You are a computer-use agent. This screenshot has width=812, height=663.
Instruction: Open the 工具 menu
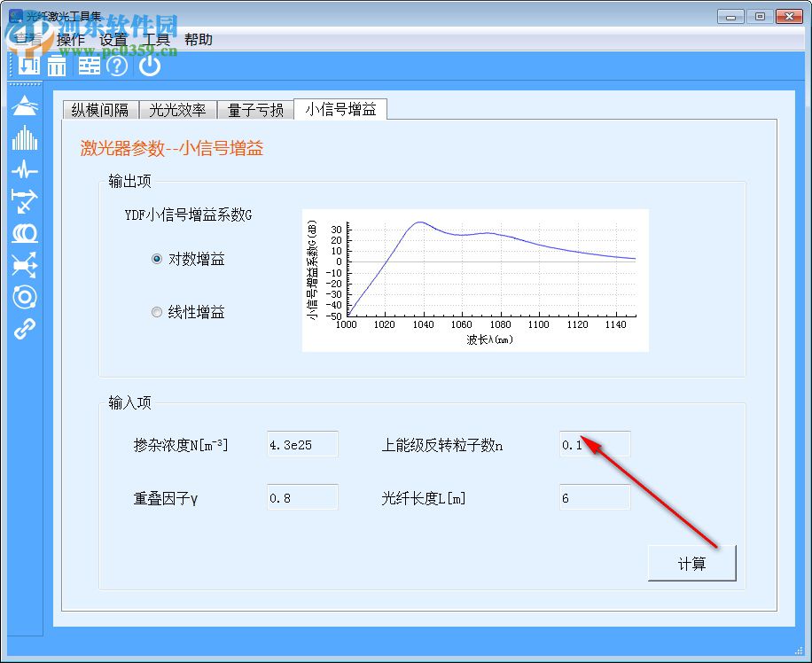[x=157, y=39]
